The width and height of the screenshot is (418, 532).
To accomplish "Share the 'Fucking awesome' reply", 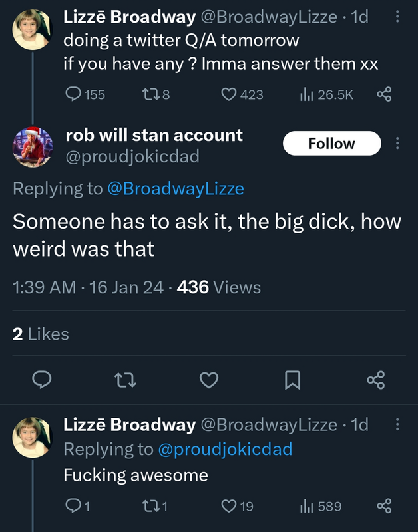I will [384, 507].
